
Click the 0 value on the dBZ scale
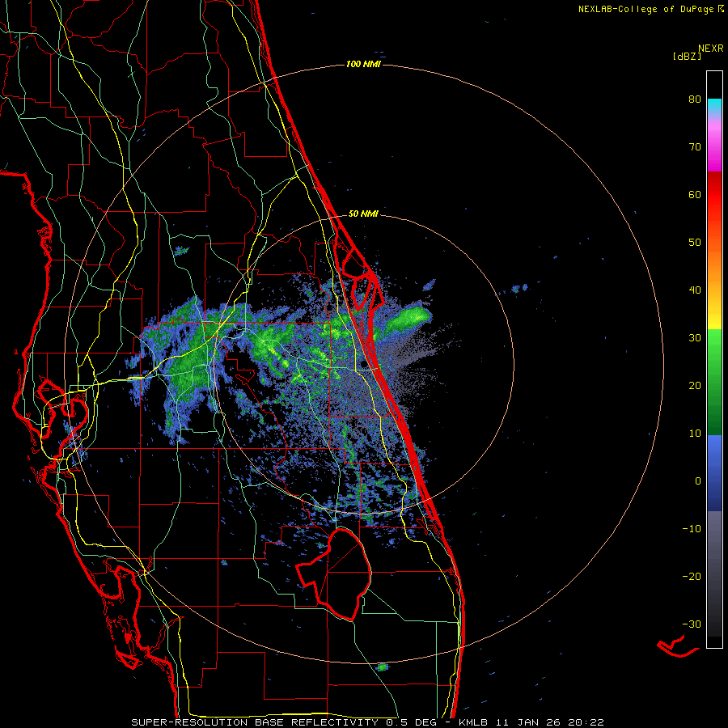click(x=698, y=481)
